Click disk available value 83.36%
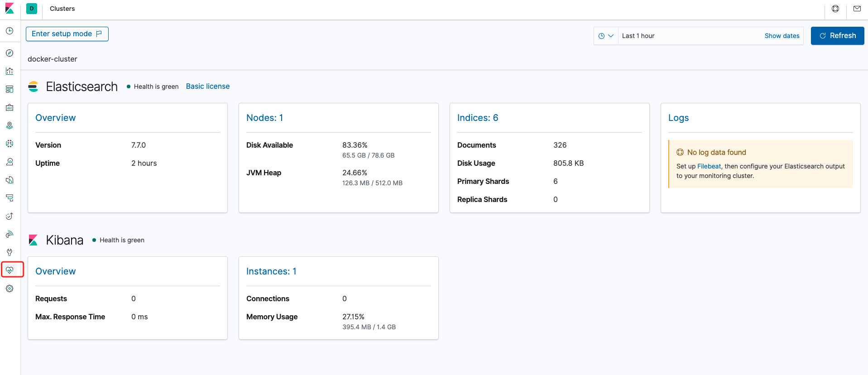 point(355,145)
